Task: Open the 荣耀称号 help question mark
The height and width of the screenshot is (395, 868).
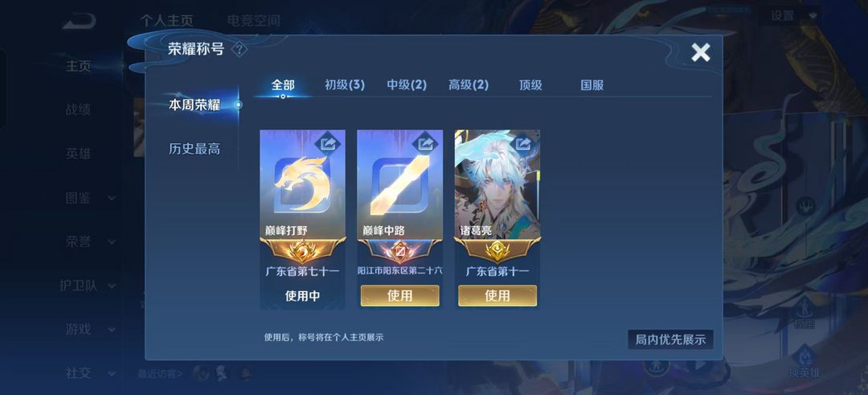Action: point(240,50)
